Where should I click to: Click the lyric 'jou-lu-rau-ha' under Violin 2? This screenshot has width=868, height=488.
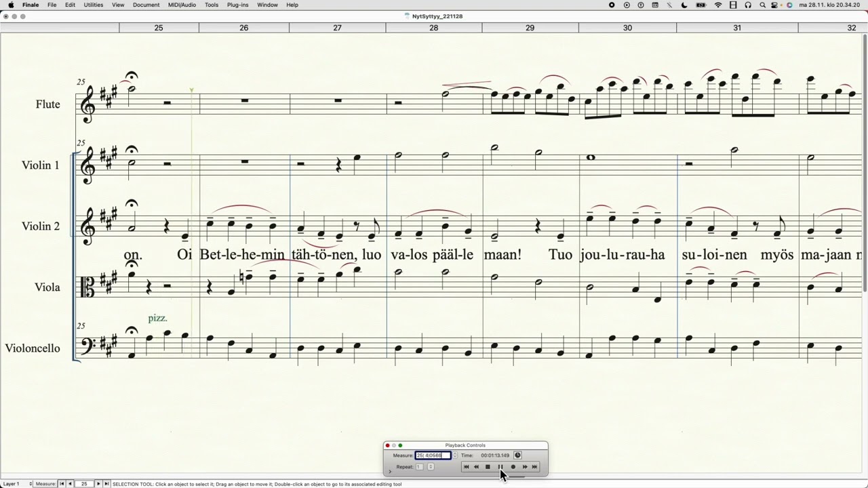pos(623,256)
